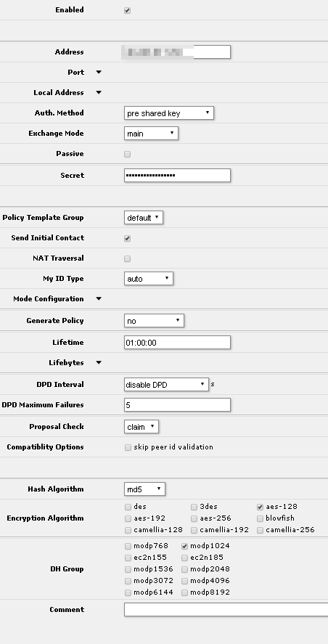Toggle Send Initial Contact checkbox
This screenshot has height=644, width=328.
127,238
